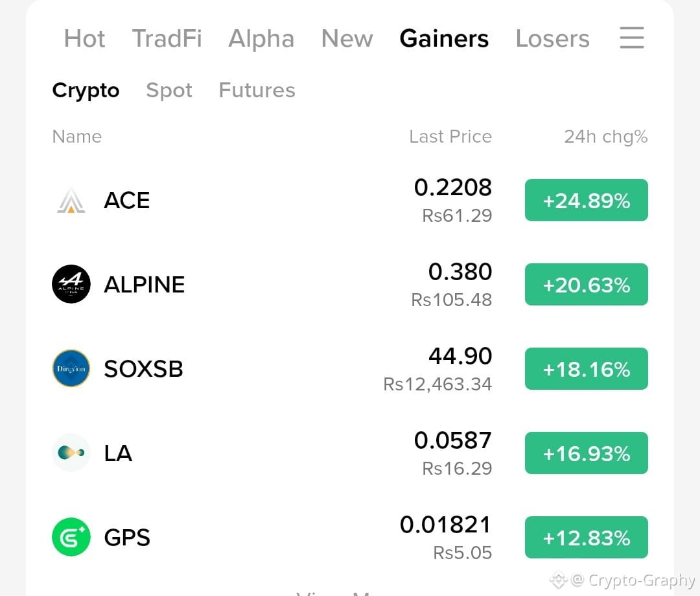Tap the green GPS coin logo

71,537
